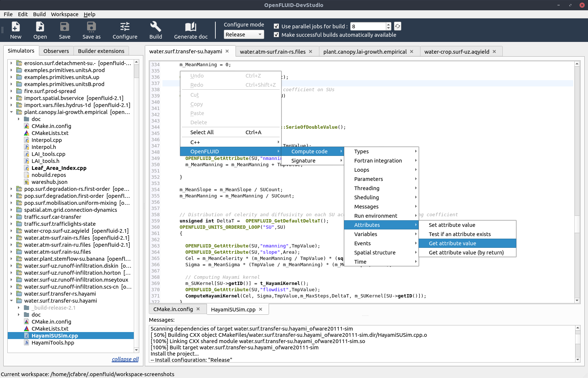Expand the doc folder under water.surf.transfer-su.hayami
Viewport: 588px width, 378px height.
19,315
